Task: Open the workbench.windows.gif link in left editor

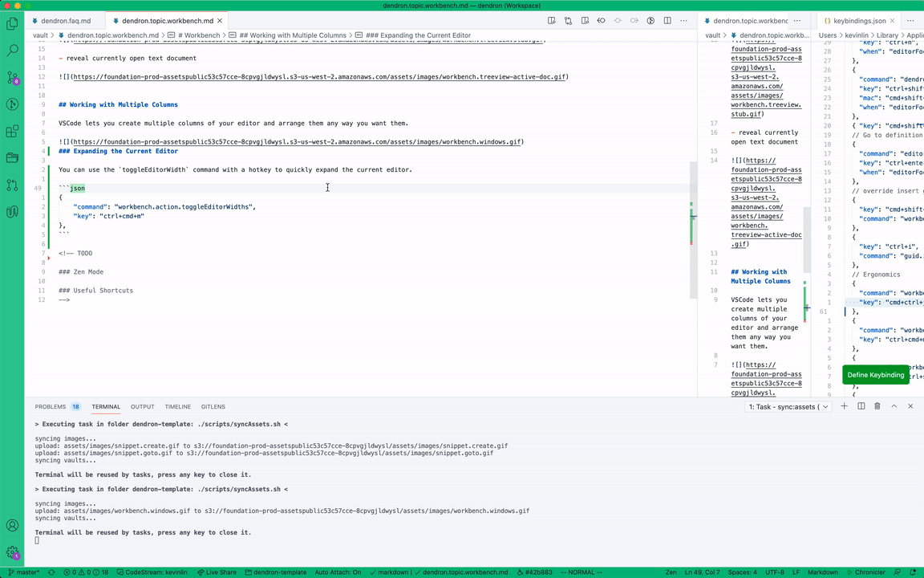Action: (297, 141)
